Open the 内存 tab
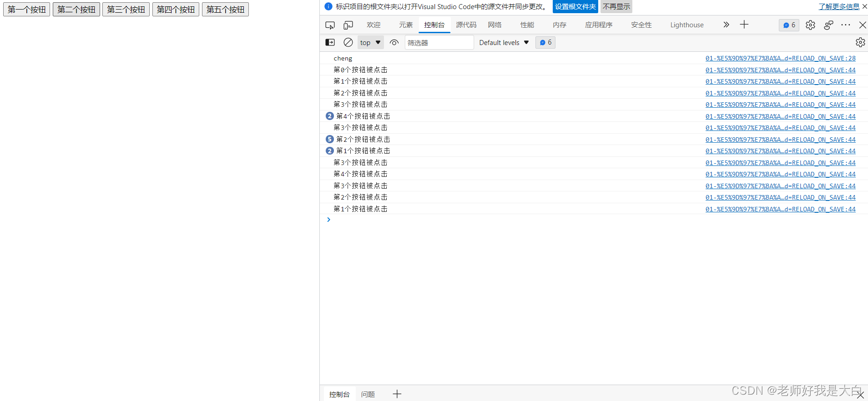 click(x=560, y=25)
